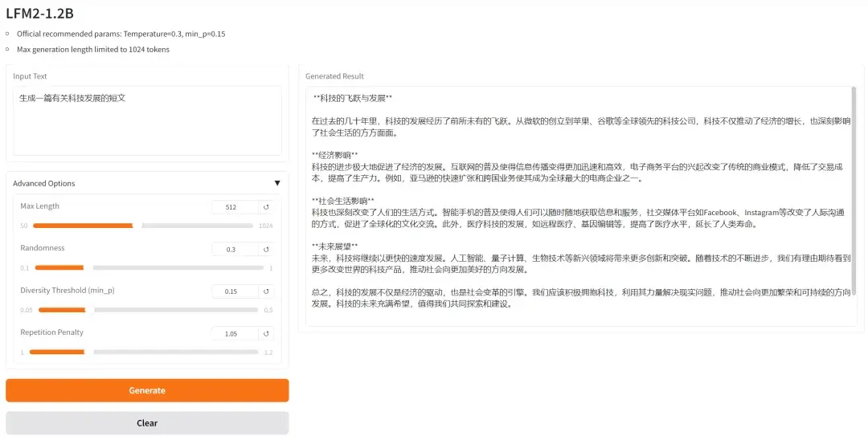Adjust the Diversity Threshold slider

pos(148,310)
